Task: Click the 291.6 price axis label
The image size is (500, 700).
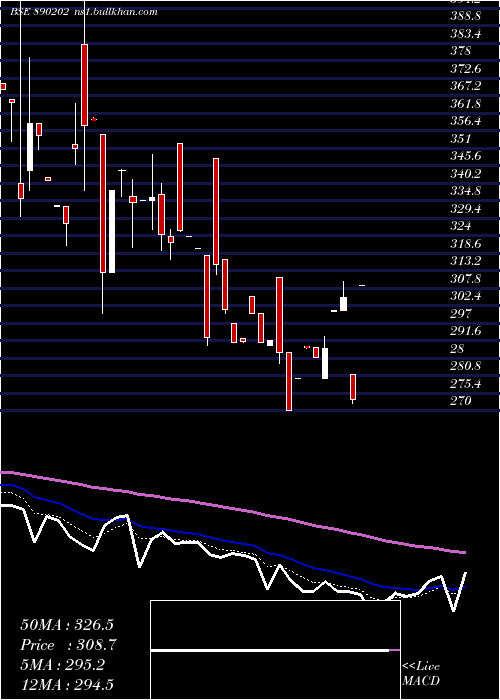Action: pyautogui.click(x=466, y=331)
